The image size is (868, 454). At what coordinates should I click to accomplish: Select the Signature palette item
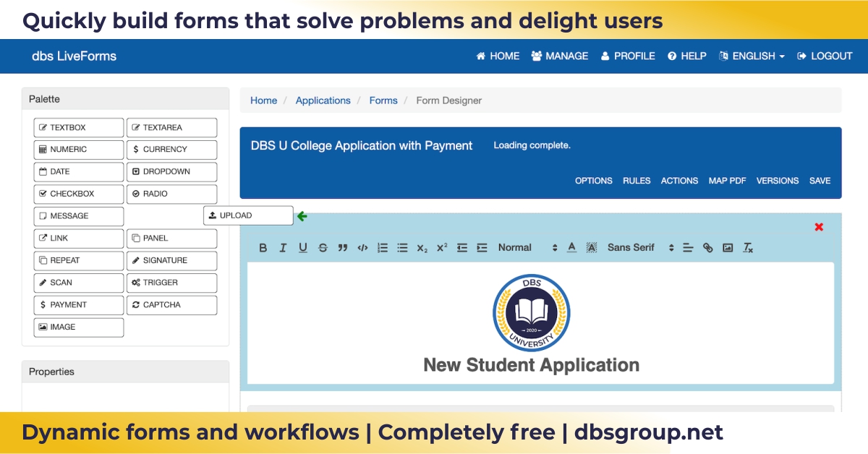172,260
